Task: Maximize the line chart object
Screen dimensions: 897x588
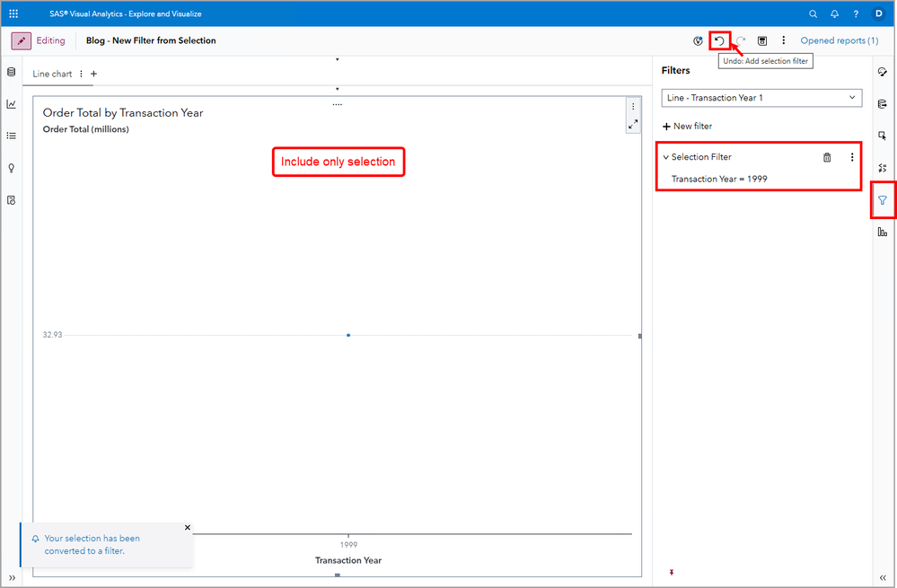Action: point(633,124)
